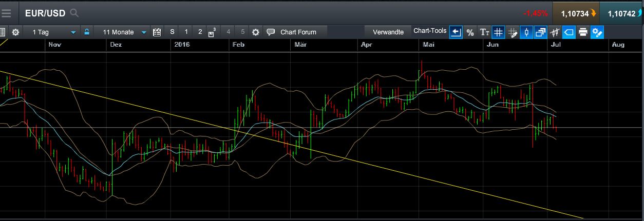Click the '2016' axis label
Screen dimensions: 644x221
click(182, 45)
